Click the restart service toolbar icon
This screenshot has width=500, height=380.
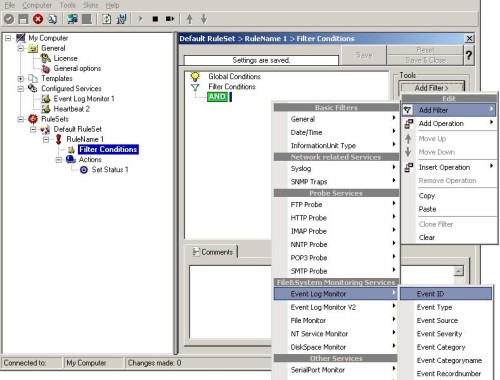coord(170,19)
